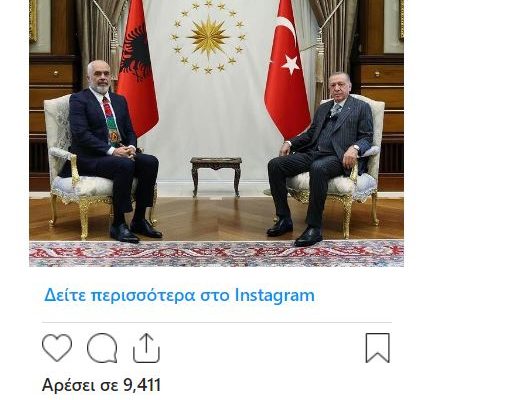Viewport: 509px width, 400px height.
Task: Click the golden sun emblem in the photo
Action: tap(208, 37)
